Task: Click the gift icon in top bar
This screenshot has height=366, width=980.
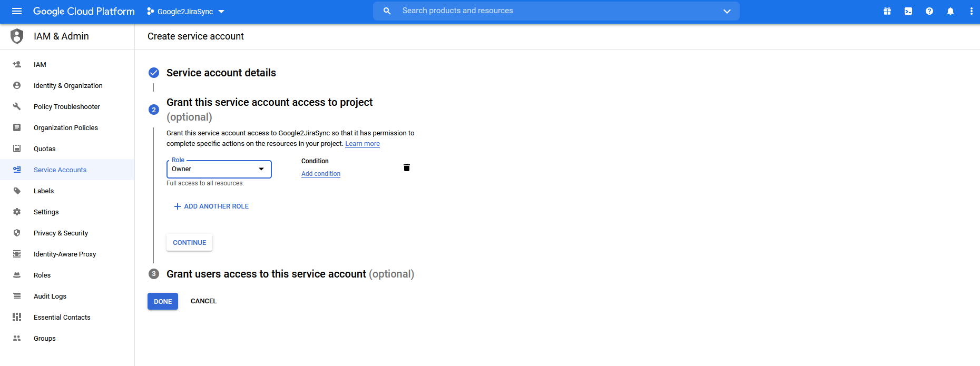Action: (x=887, y=11)
